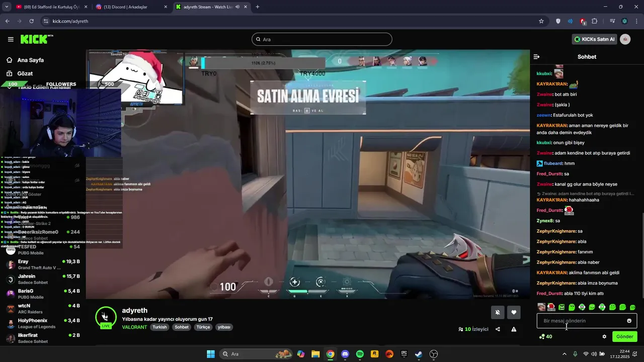Click username Zynex8 in chat
The width and height of the screenshot is (644, 362).
545,221
